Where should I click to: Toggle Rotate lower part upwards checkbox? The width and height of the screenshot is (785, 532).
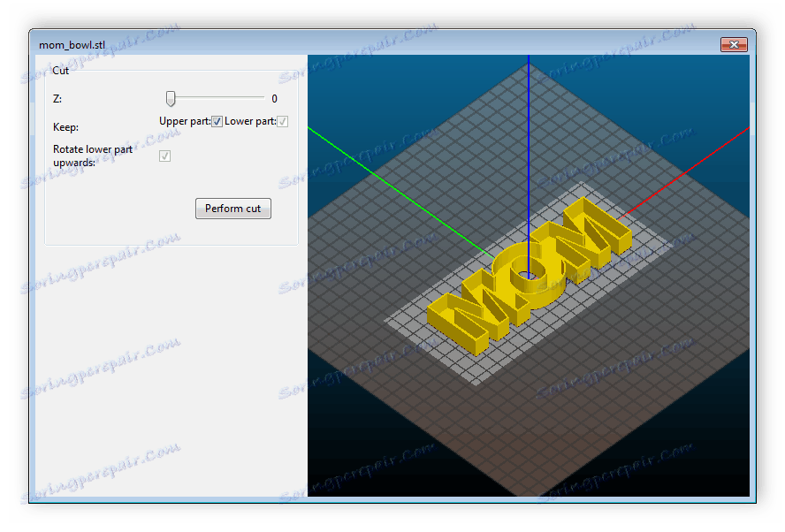pos(164,156)
